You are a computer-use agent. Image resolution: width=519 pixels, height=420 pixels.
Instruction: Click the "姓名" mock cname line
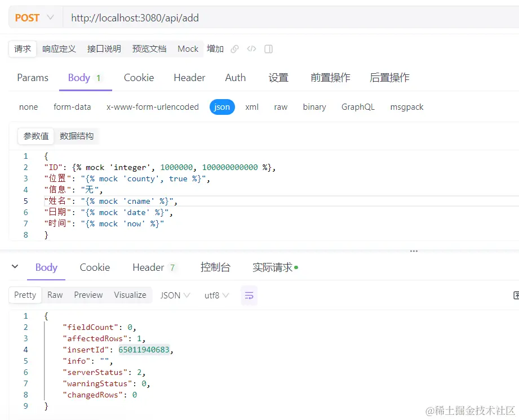111,201
